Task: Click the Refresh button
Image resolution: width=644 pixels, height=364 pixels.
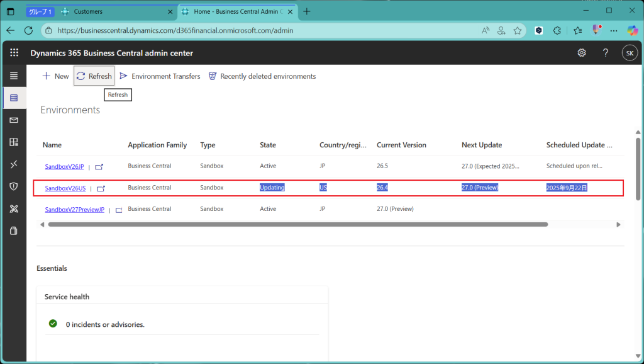Action: (94, 76)
